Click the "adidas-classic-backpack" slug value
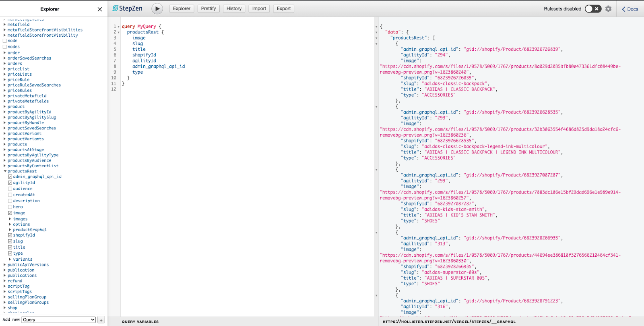644x326 pixels. [x=455, y=84]
